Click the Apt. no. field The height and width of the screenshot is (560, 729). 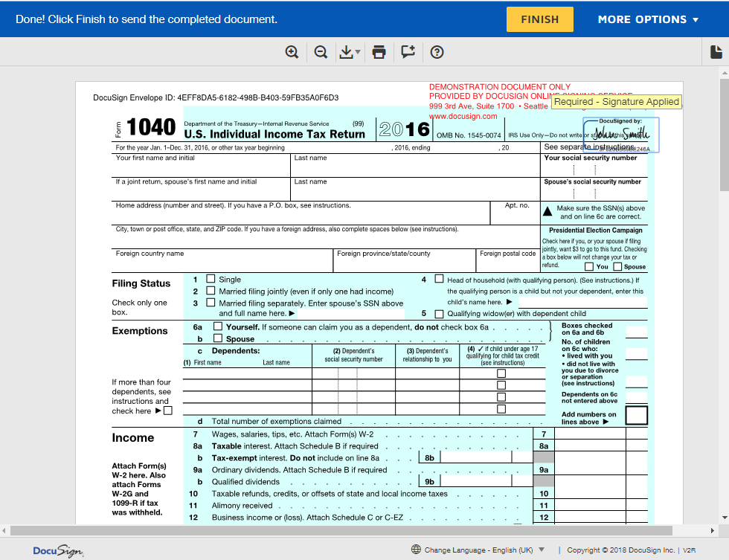click(x=515, y=213)
